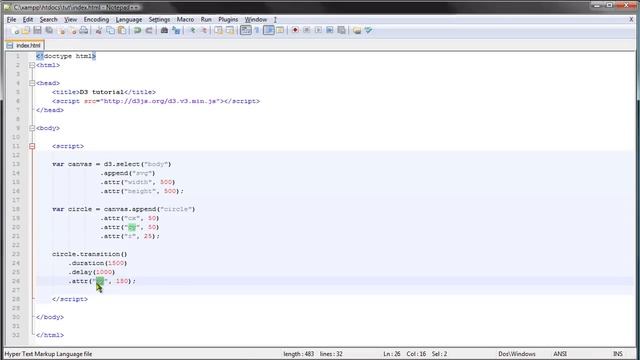Viewport: 640px width, 360px height.
Task: Open the Edit menu
Action: [x=28, y=20]
